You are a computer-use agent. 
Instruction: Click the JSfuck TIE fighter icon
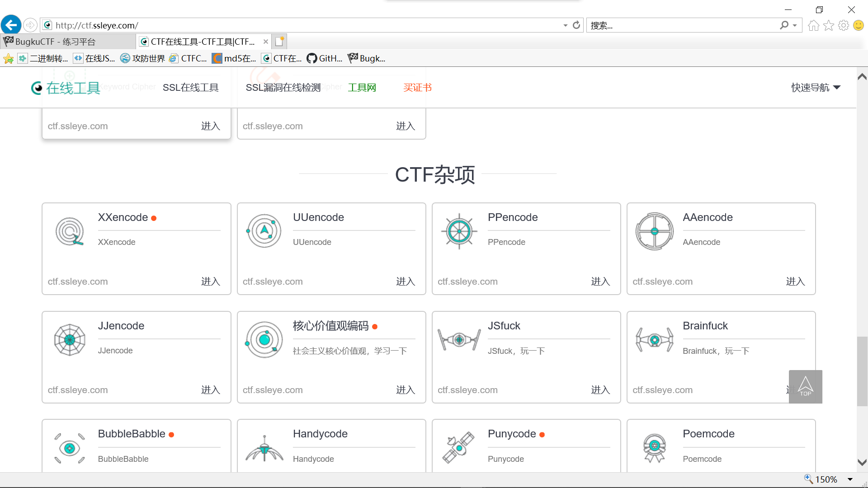459,339
